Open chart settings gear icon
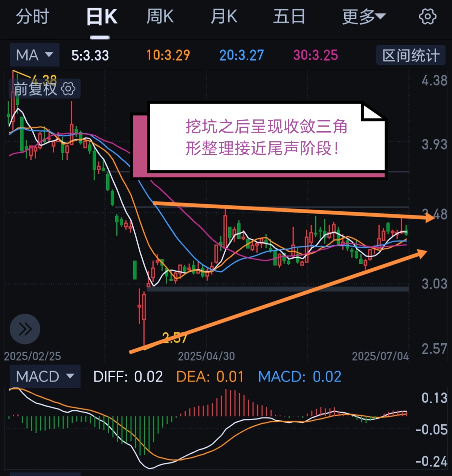 tap(428, 17)
